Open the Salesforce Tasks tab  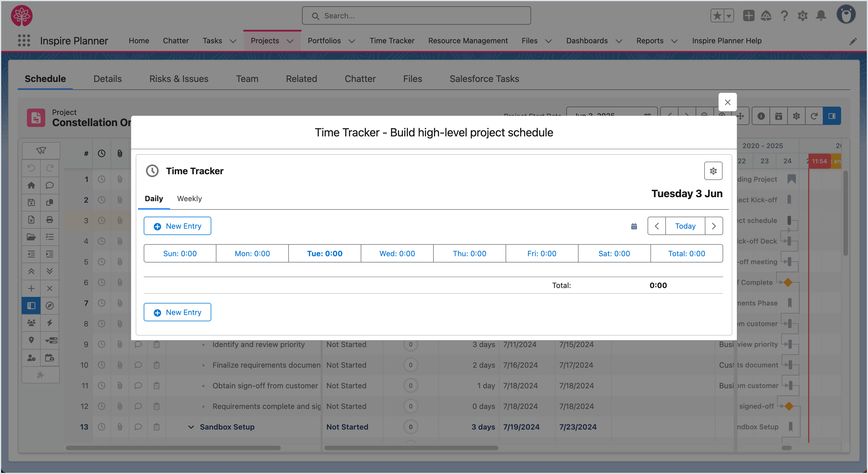click(484, 79)
